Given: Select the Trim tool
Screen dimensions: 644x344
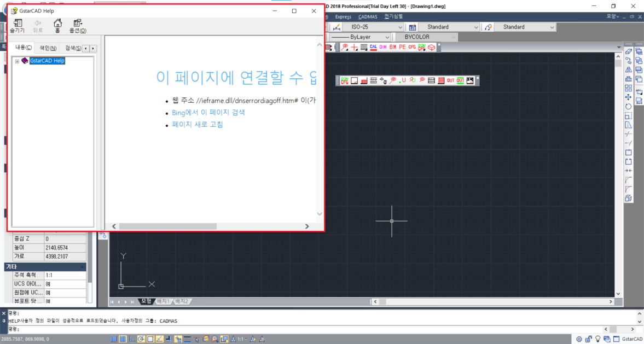Looking at the screenshot, I should pyautogui.click(x=628, y=134).
